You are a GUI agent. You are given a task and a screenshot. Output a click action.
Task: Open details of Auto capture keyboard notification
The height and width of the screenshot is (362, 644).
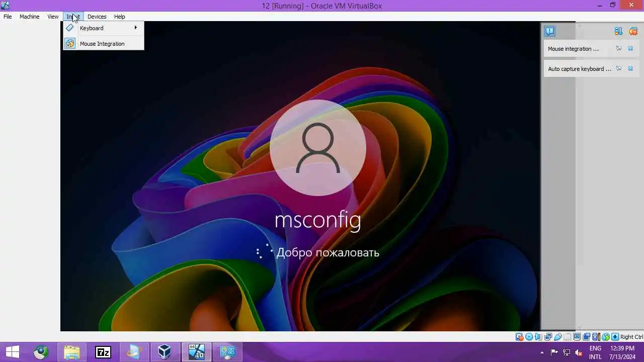pyautogui.click(x=619, y=69)
